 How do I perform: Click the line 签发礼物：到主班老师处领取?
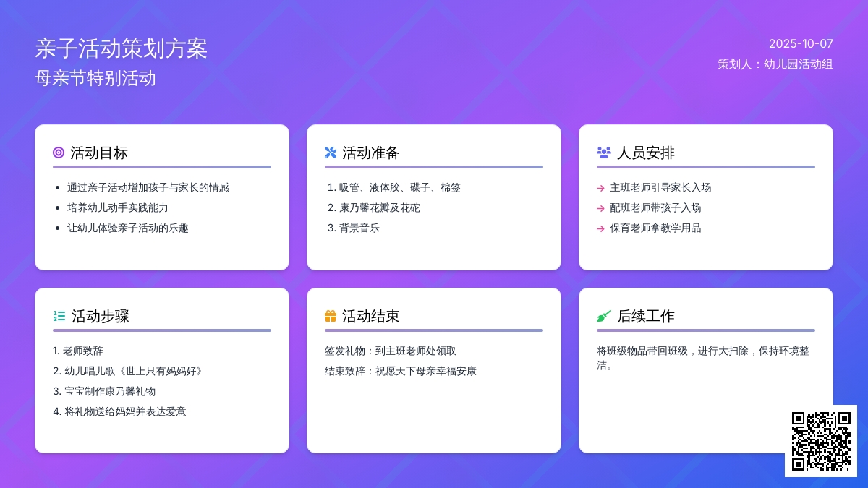[x=390, y=351]
